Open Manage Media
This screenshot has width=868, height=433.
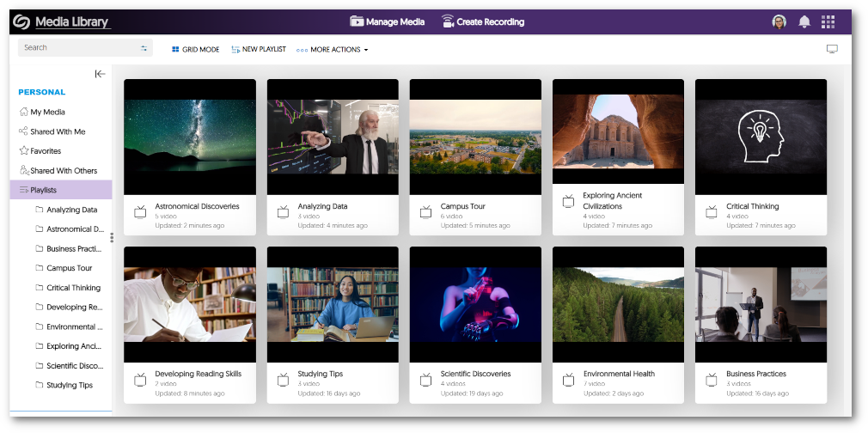(x=388, y=22)
